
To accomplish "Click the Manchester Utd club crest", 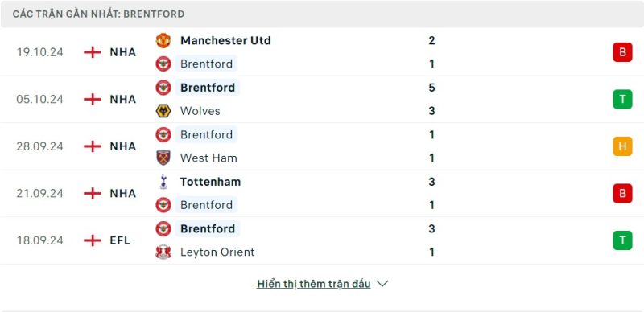I will [163, 41].
